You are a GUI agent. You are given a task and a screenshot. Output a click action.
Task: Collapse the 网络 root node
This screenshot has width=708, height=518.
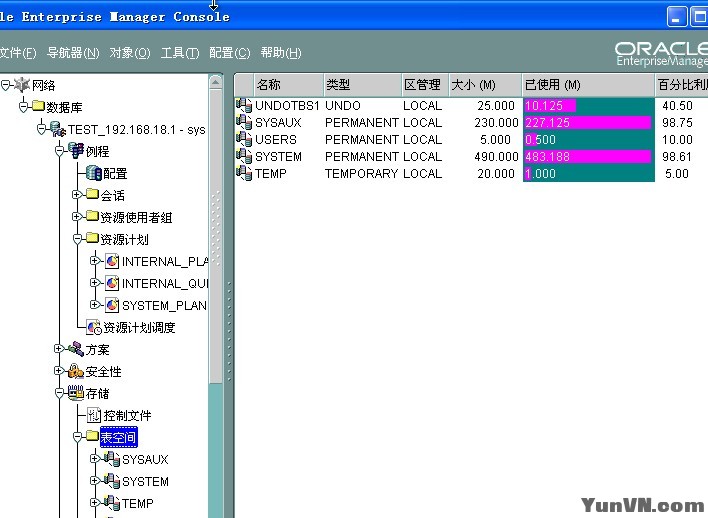click(x=6, y=85)
